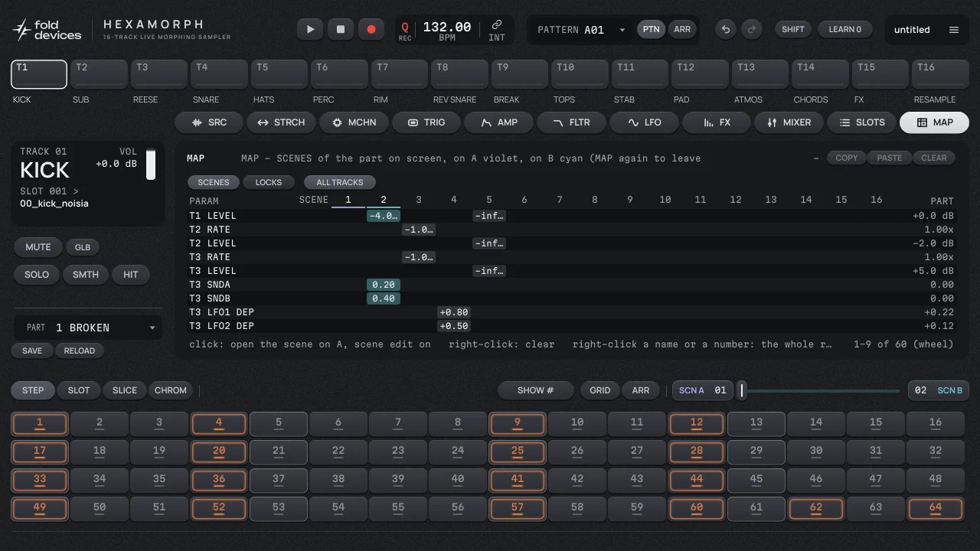The width and height of the screenshot is (980, 551).
Task: Open the STRCH stretch page
Action: click(281, 122)
